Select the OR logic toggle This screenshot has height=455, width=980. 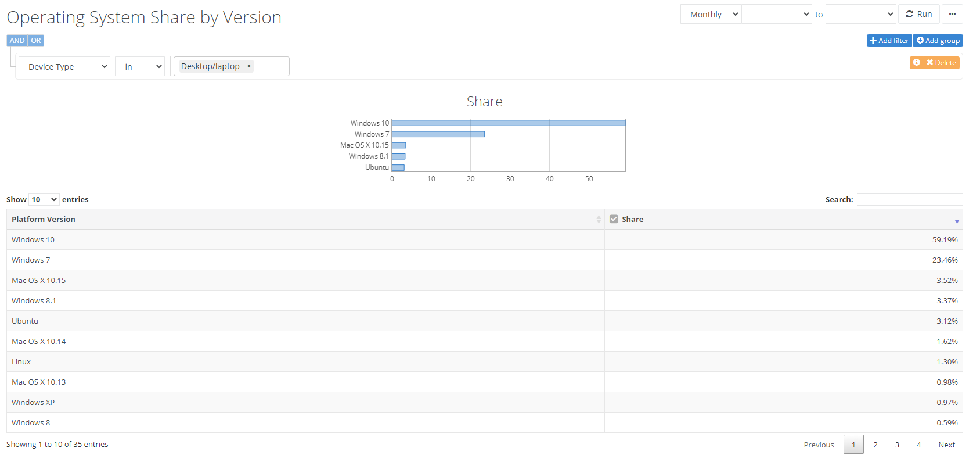[x=36, y=41]
